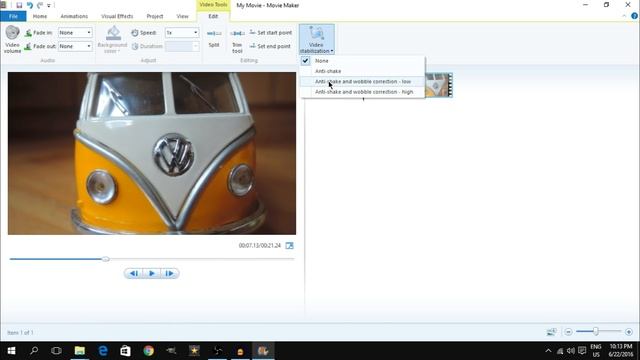Select the video clip thumbnail in storyboard
This screenshot has width=640, height=360.
coord(439,85)
